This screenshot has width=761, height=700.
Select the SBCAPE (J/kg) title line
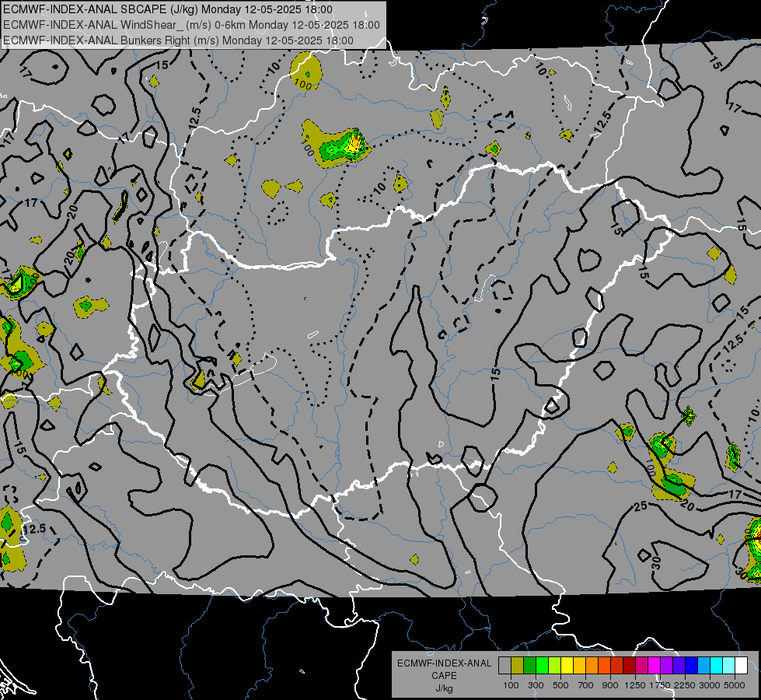point(168,9)
